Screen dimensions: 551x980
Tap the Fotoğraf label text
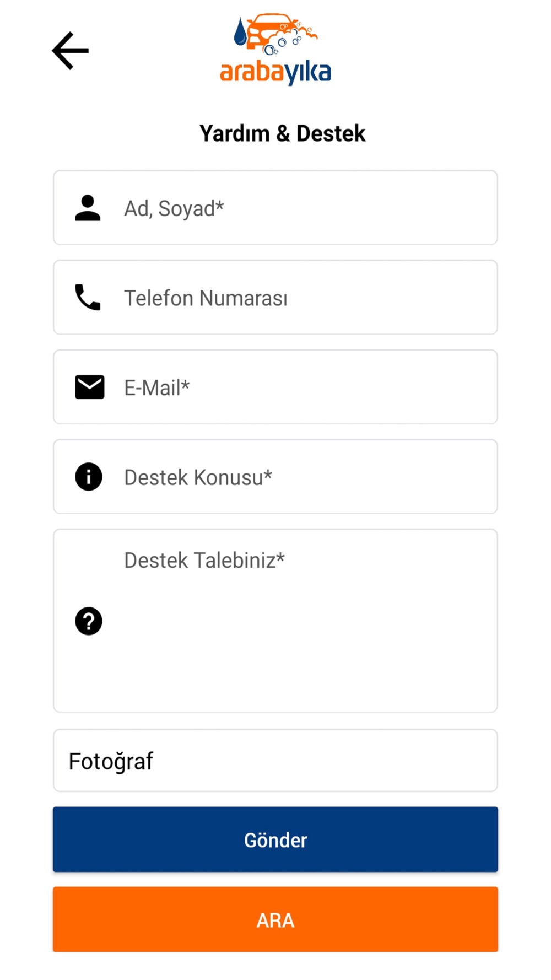point(111,762)
